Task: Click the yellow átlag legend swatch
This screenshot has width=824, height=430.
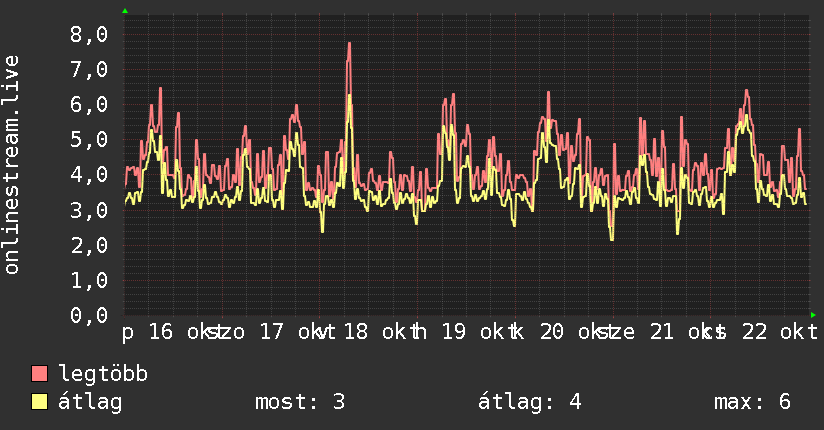Action: 39,402
